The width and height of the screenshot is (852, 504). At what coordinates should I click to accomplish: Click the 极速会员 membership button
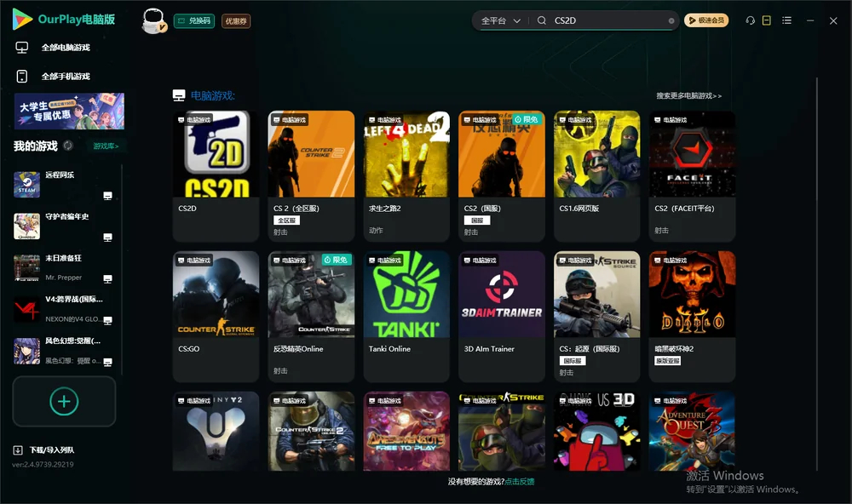pyautogui.click(x=705, y=20)
